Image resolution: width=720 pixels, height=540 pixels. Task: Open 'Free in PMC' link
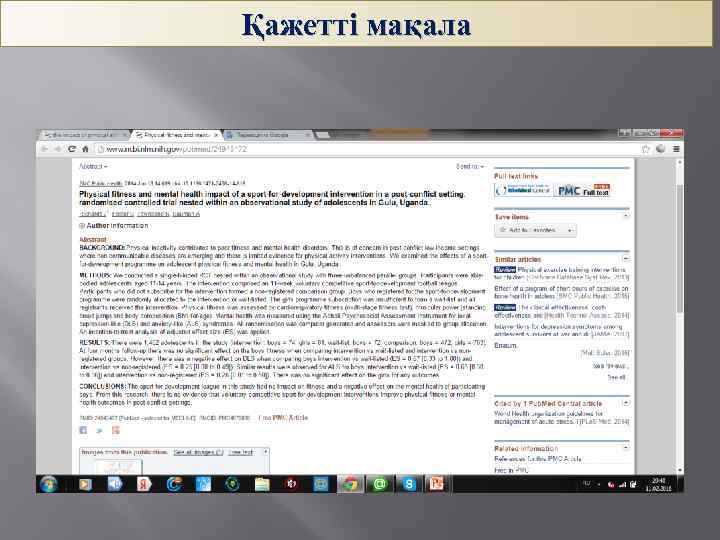(512, 470)
